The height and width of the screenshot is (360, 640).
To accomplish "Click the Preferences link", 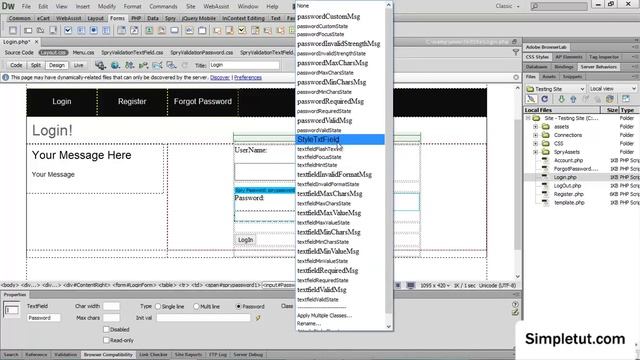I will pos(248,78).
